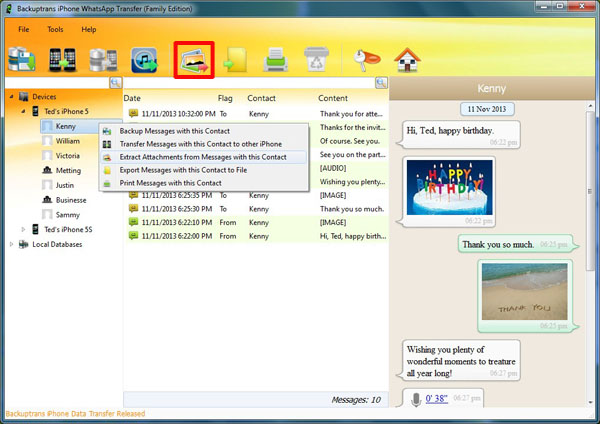The image size is (600, 424).
Task: Click message icon of 6:22:00 PM row
Action: (133, 236)
